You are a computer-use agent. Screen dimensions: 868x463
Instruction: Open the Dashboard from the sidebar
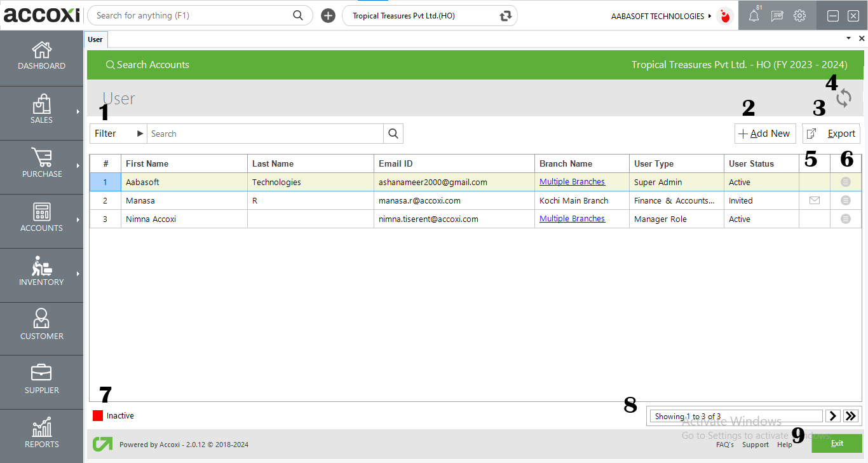pos(41,57)
